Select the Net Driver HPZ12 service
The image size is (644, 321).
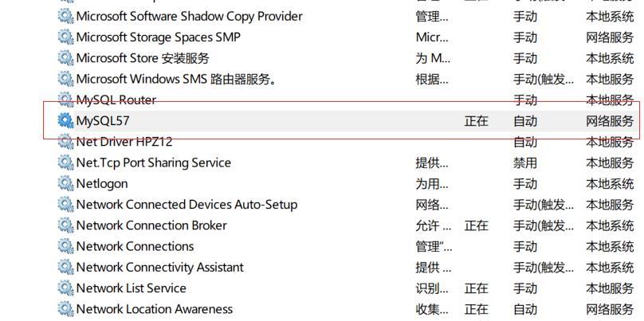coord(124,142)
